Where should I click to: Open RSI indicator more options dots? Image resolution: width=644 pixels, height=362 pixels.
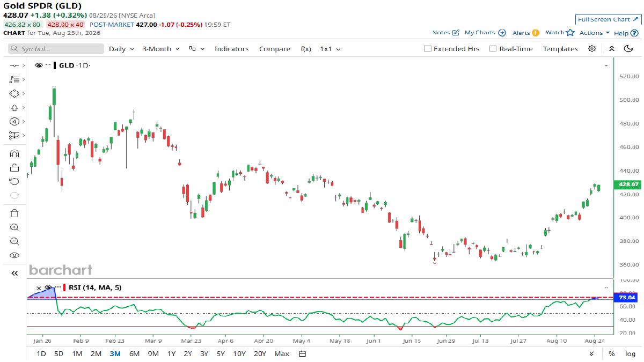pyautogui.click(x=57, y=287)
